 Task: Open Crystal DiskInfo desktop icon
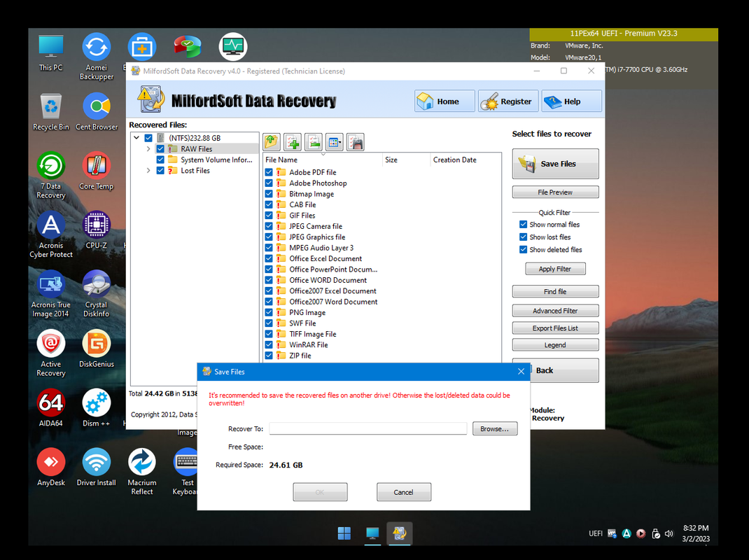pyautogui.click(x=97, y=293)
